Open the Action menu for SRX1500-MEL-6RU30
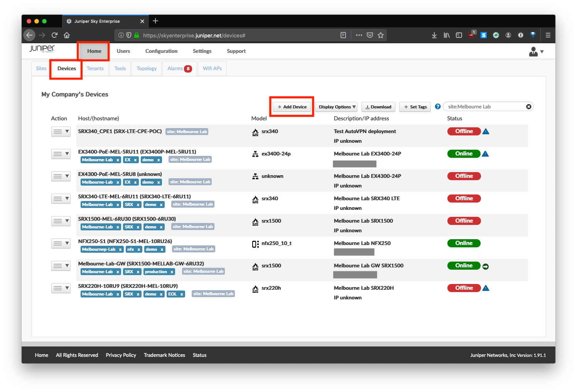The width and height of the screenshot is (577, 392). coord(61,221)
